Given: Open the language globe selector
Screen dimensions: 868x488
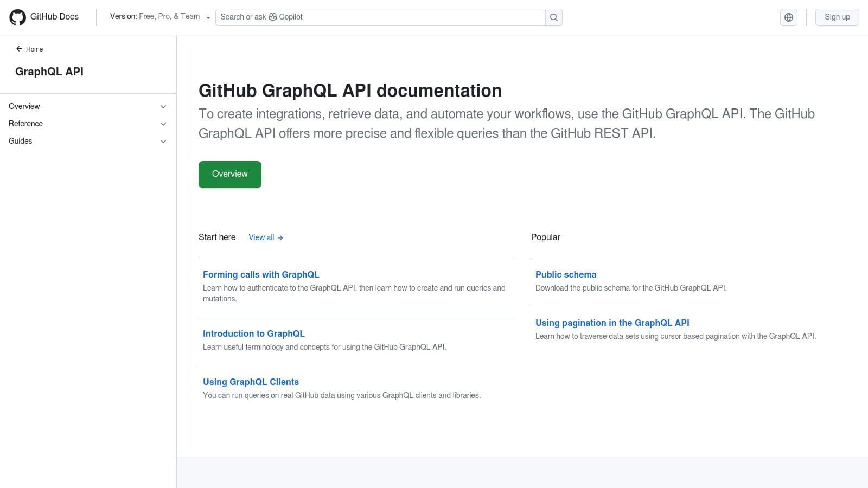Looking at the screenshot, I should [x=788, y=17].
